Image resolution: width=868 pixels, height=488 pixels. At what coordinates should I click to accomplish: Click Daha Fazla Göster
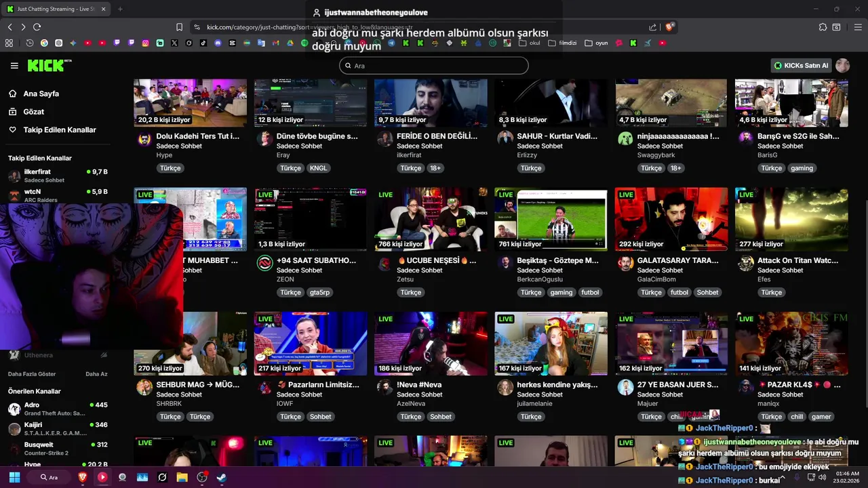[x=32, y=374]
